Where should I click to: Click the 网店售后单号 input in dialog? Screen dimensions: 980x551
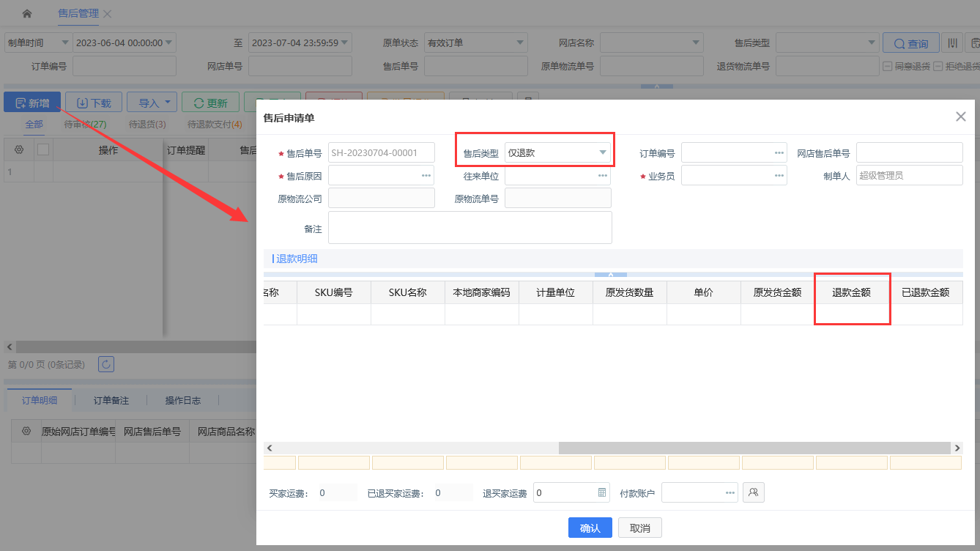[910, 152]
